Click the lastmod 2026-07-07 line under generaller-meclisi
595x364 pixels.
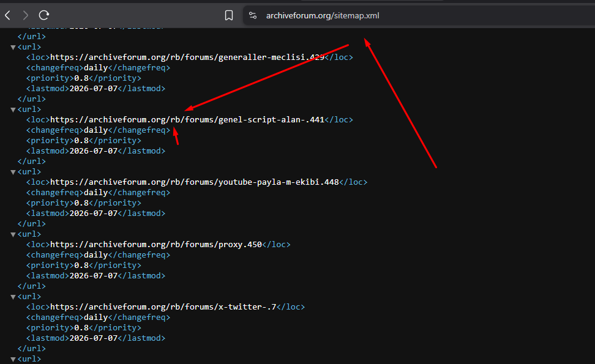[95, 88]
